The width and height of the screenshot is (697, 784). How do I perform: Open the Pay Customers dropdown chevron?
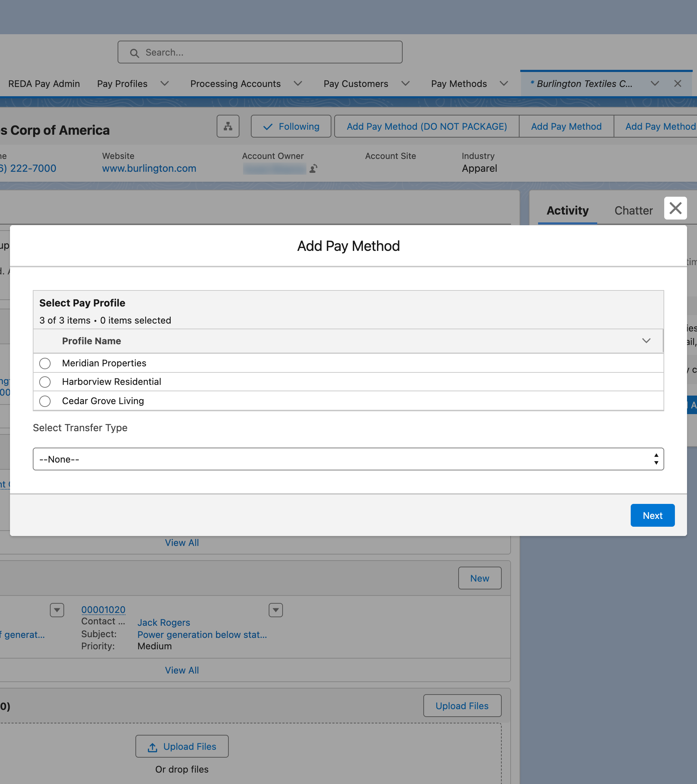406,84
